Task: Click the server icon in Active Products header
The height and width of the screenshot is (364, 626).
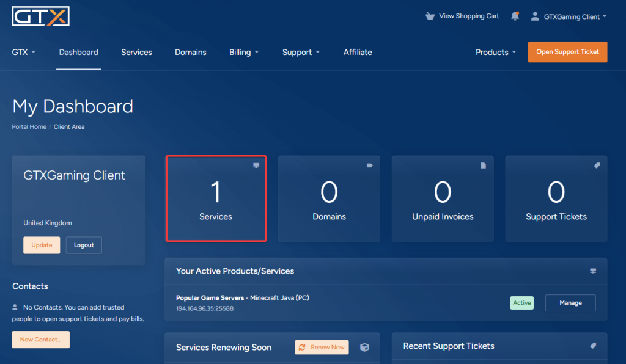Action: click(593, 271)
